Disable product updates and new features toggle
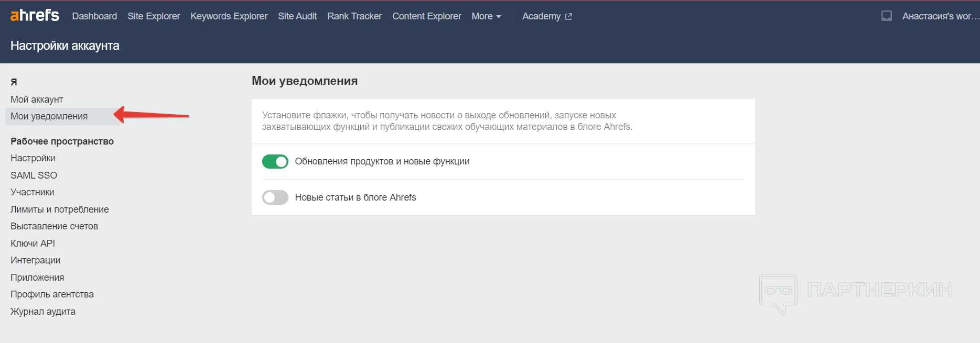The height and width of the screenshot is (343, 980). (275, 162)
